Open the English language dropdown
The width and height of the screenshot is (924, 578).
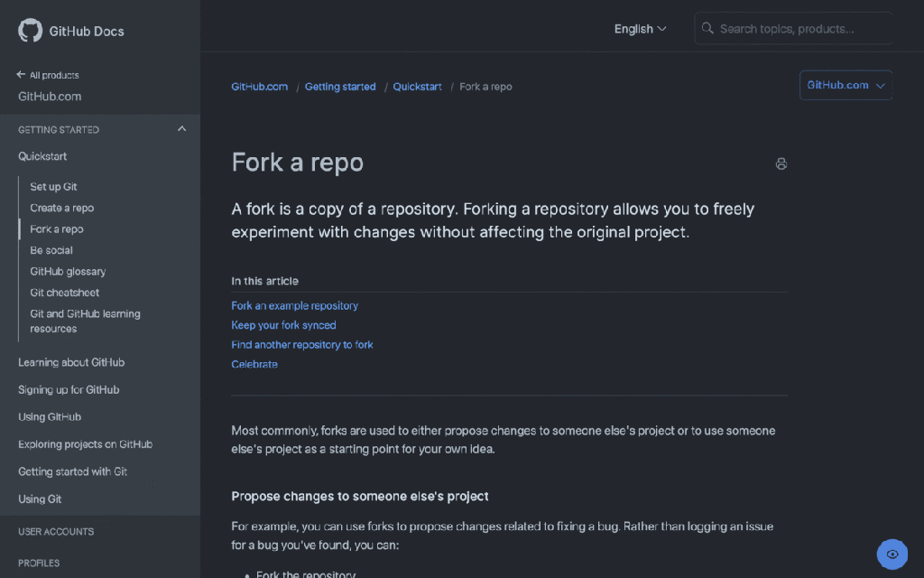pos(640,29)
